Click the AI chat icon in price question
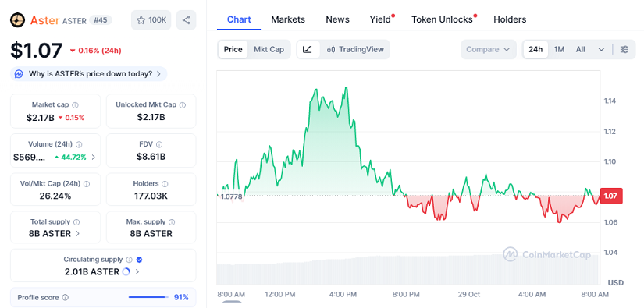Screen dimensions: 644x308 pos(19,74)
